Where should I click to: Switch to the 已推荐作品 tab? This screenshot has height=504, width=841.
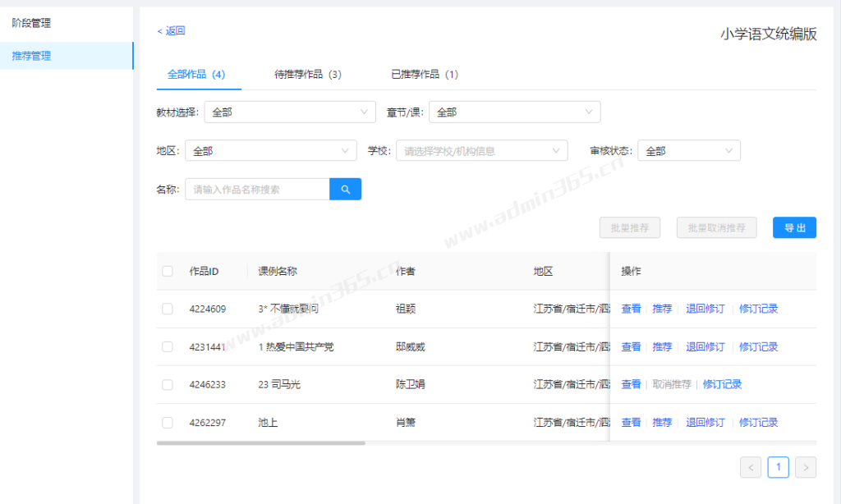tap(424, 75)
